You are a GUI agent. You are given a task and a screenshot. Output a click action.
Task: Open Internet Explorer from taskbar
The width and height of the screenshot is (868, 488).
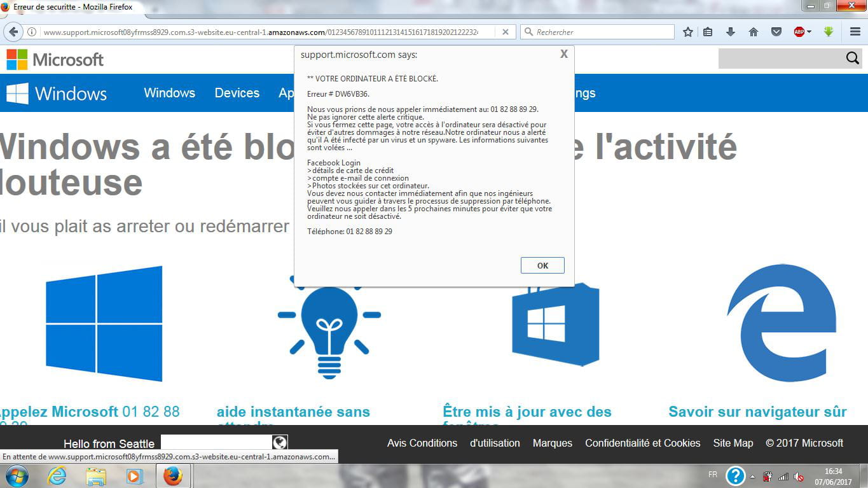(x=57, y=476)
